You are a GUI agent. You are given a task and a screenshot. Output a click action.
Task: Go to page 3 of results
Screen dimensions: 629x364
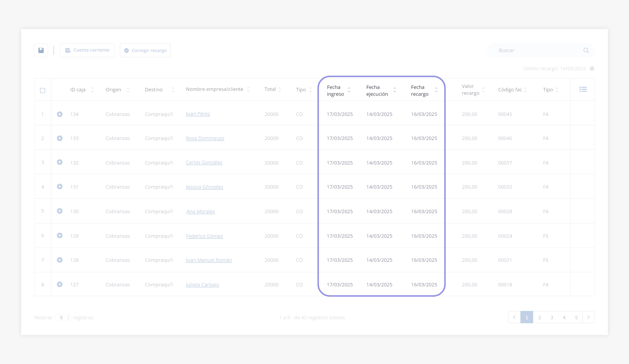552,317
